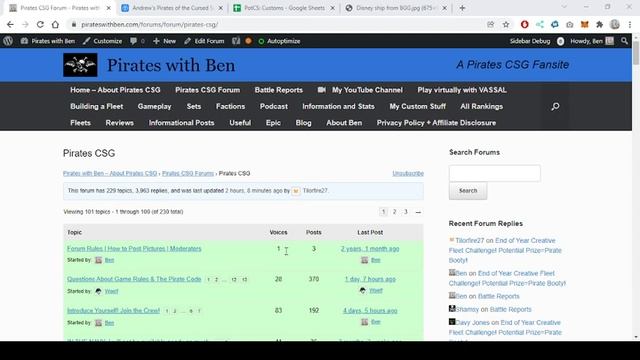Viewport: 640px width, 360px height.
Task: Open the site search magnifier in navigation
Action: (555, 107)
